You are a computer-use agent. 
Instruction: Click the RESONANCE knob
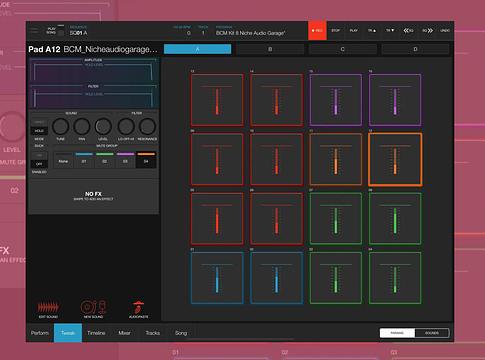coord(147,126)
